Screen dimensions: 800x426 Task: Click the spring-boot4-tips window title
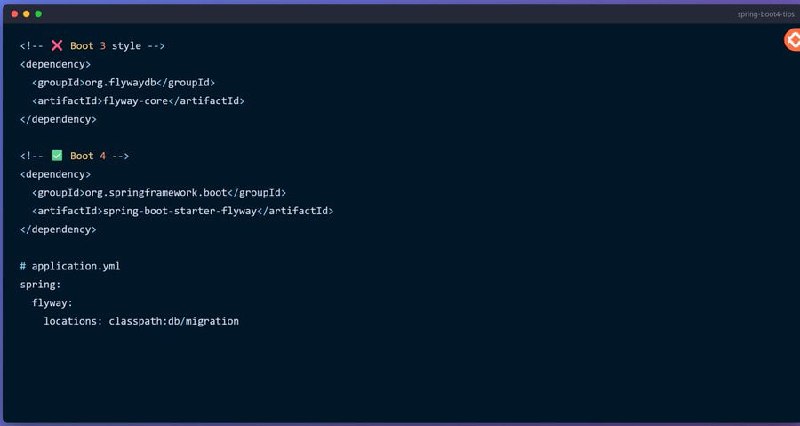point(766,14)
